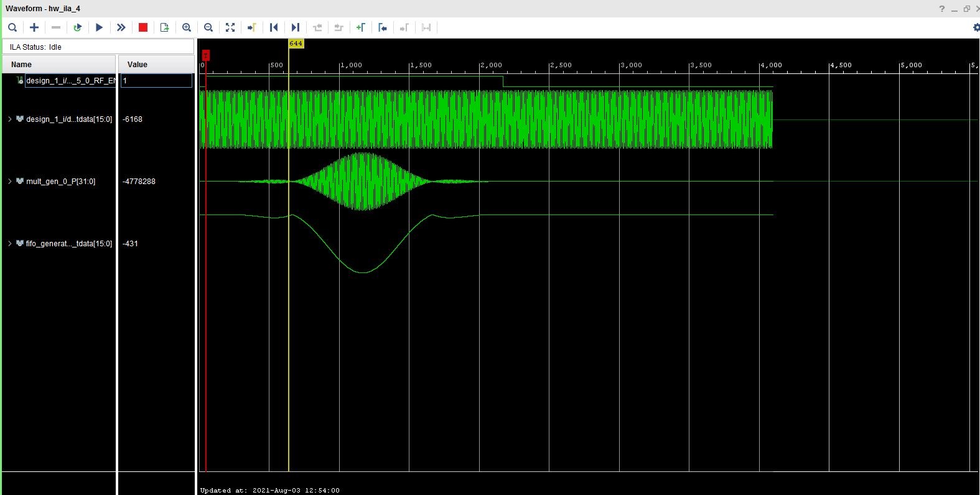Click the Value column header
The height and width of the screenshot is (495, 980).
[x=156, y=65]
